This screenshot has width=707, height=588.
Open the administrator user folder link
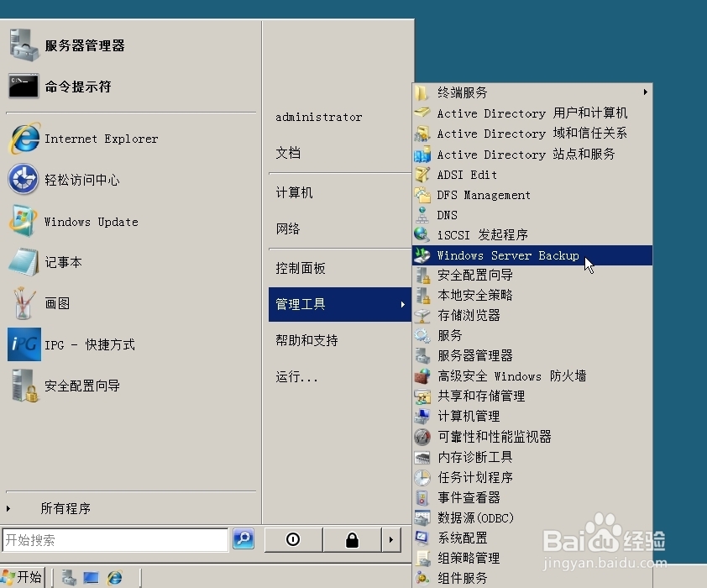click(319, 118)
